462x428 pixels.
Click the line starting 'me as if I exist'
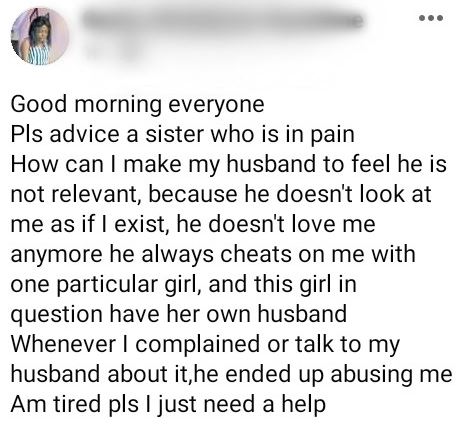pyautogui.click(x=193, y=224)
